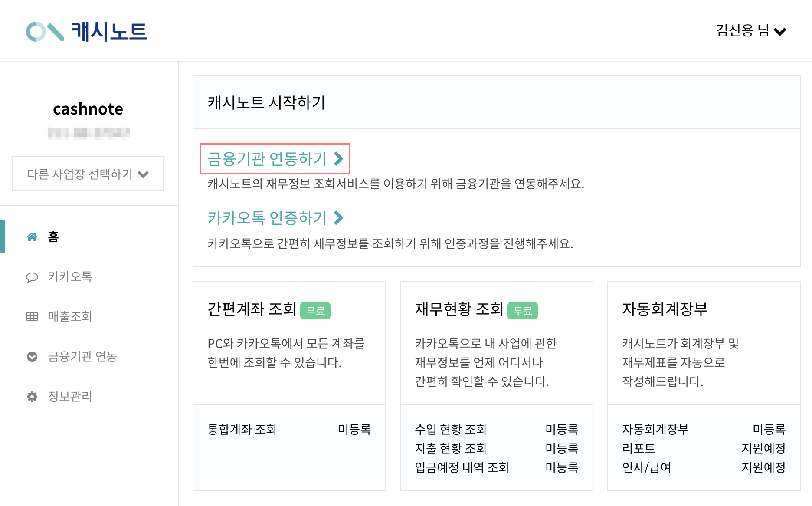Click arrow next to 금융기관 연동하기
The image size is (812, 506).
pyautogui.click(x=339, y=159)
